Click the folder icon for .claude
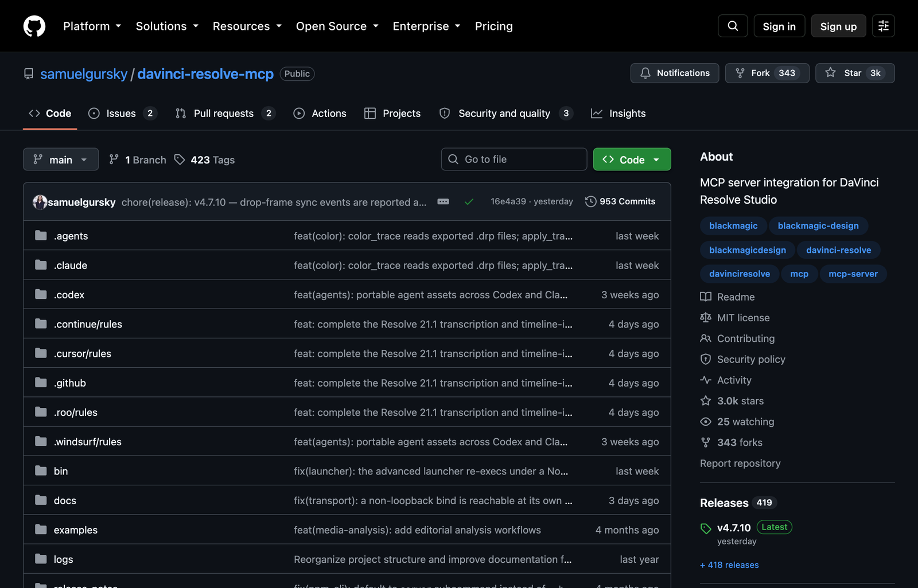 (41, 265)
